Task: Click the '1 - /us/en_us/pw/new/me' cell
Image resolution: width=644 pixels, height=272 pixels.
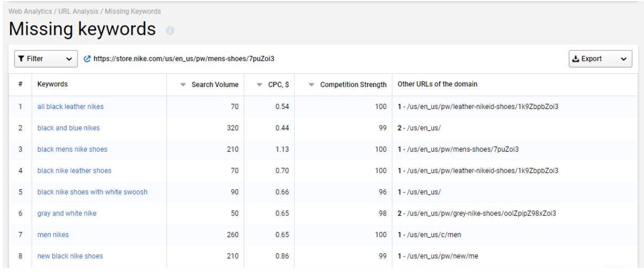Action: tap(438, 256)
